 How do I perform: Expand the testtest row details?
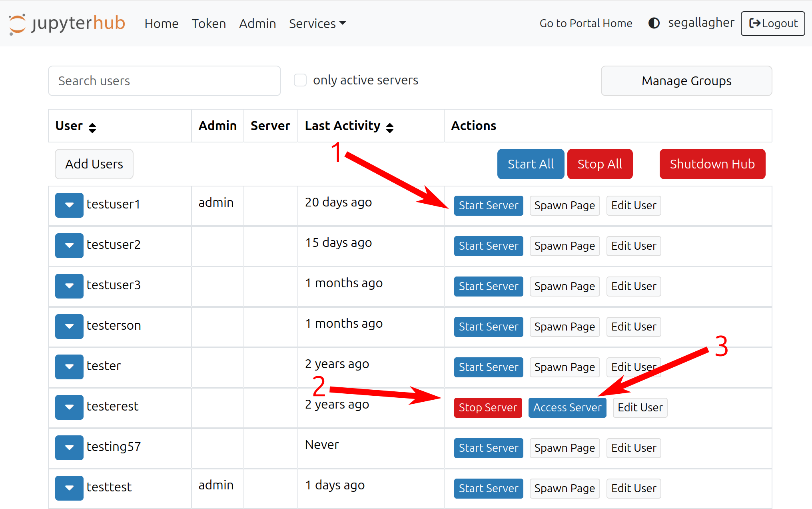(69, 488)
